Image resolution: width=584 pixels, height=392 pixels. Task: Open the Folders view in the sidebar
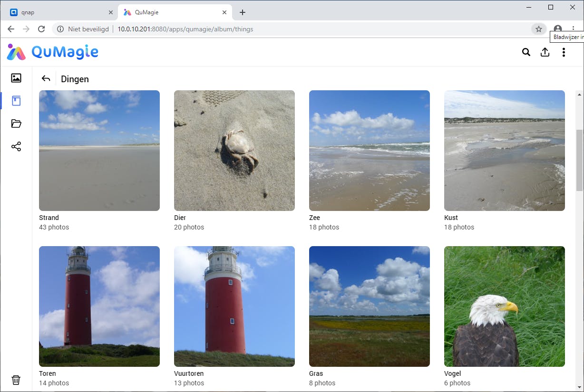coord(16,124)
